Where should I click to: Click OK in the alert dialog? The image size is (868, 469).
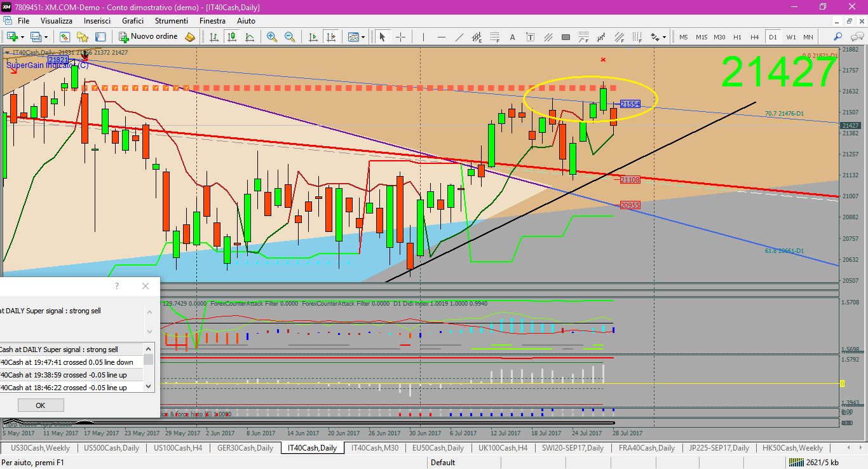pos(41,405)
